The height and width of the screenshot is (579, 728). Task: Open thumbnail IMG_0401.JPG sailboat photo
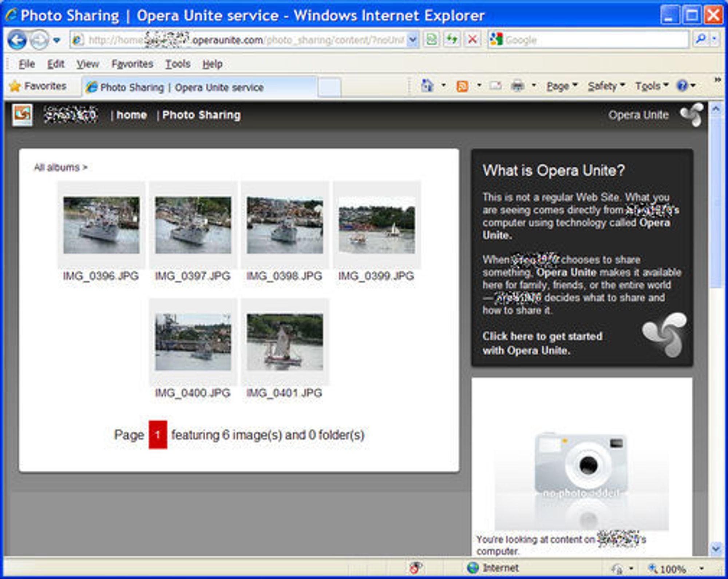[285, 342]
